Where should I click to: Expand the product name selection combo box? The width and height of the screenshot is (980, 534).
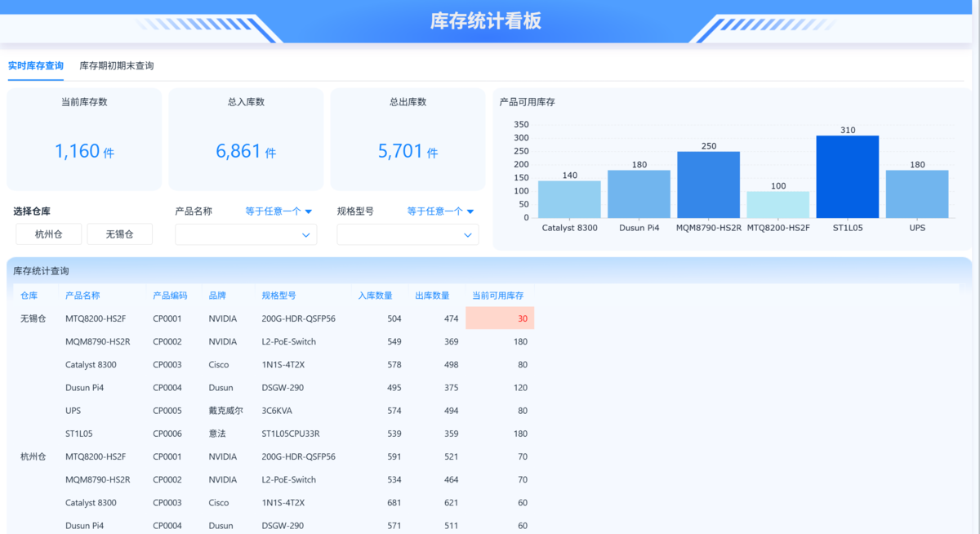pos(245,234)
